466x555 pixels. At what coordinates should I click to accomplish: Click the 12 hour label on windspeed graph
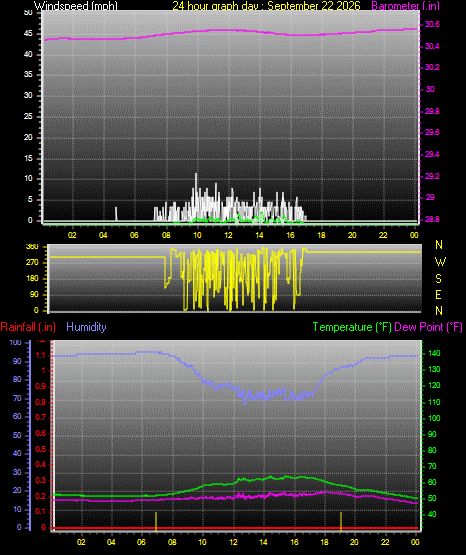(228, 235)
